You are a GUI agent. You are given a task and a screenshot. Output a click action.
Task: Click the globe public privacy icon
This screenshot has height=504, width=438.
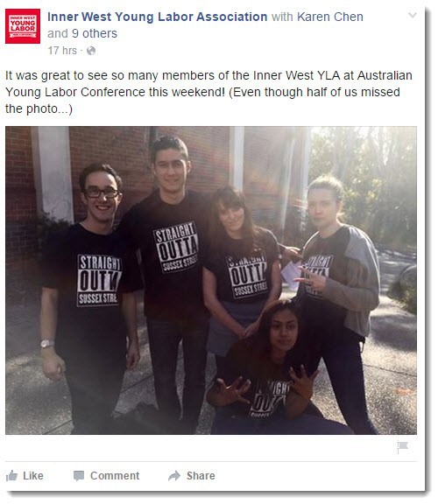[91, 51]
